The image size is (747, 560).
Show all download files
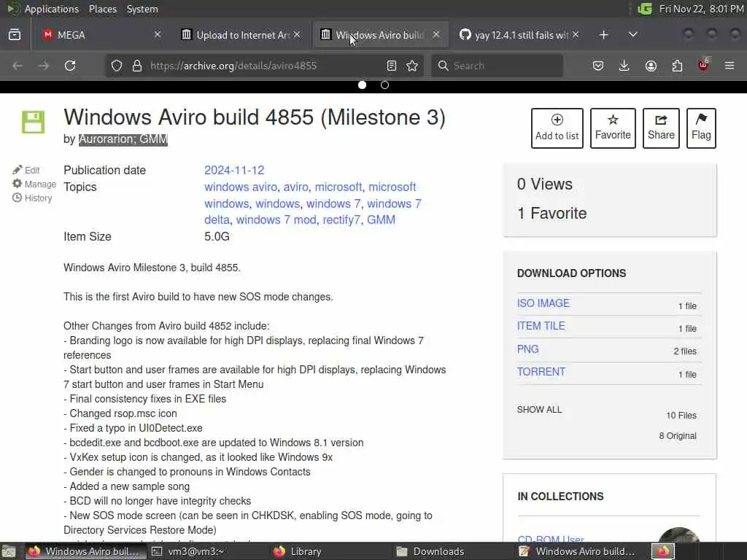click(539, 410)
